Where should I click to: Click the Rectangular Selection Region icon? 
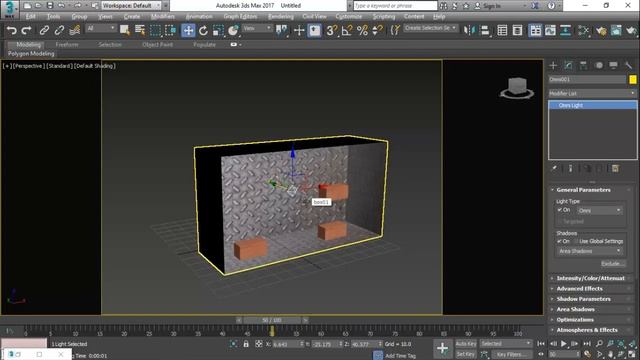156,30
